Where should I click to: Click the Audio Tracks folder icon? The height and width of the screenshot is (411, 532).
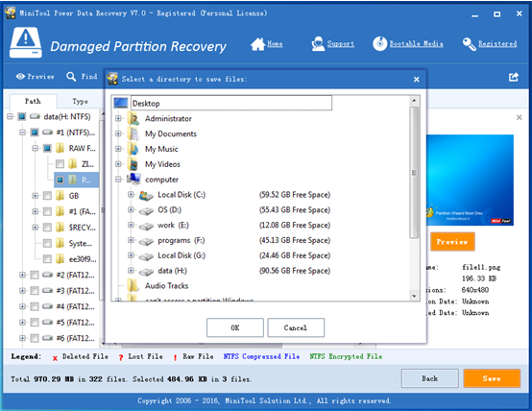coord(133,285)
